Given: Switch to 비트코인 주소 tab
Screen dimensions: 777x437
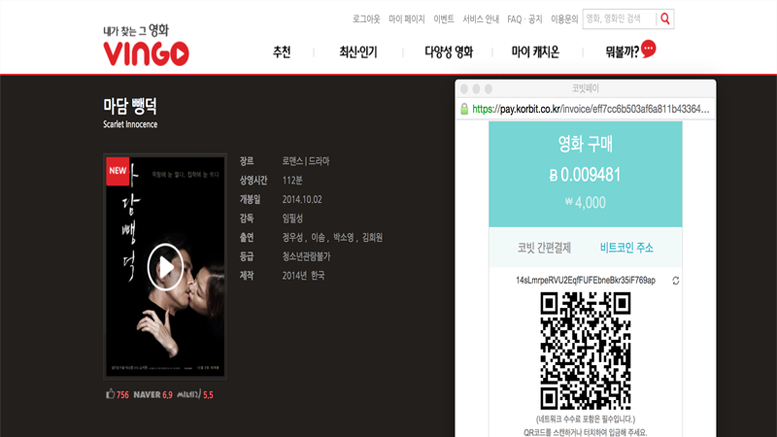Looking at the screenshot, I should (626, 248).
